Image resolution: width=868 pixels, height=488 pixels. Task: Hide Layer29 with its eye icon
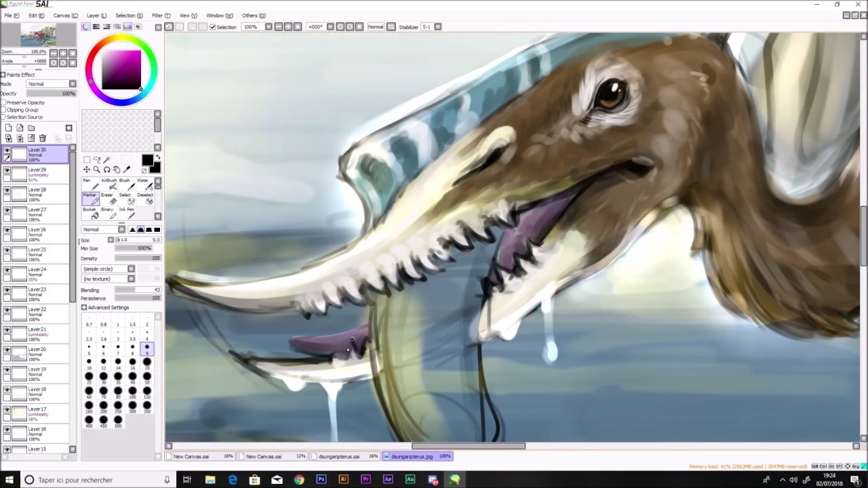[x=7, y=170]
